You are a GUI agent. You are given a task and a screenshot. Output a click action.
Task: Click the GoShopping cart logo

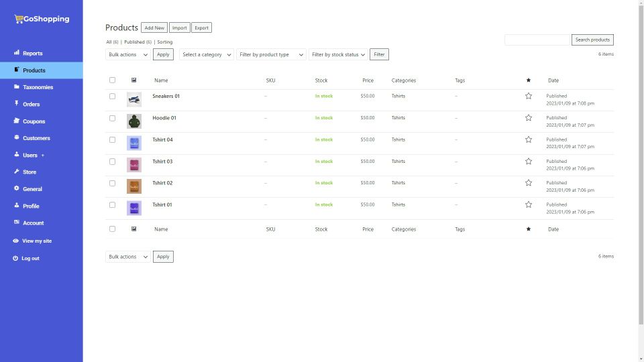pyautogui.click(x=19, y=19)
